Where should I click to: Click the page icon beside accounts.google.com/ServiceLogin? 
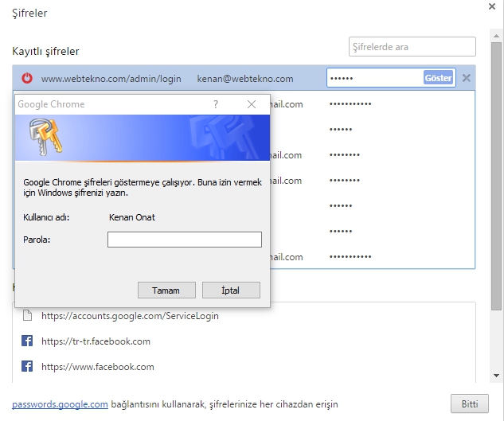coord(27,315)
